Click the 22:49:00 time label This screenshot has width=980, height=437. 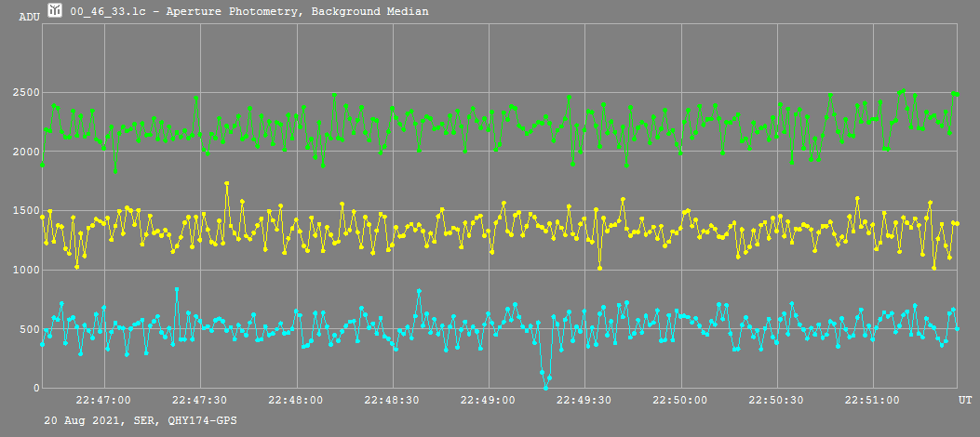pyautogui.click(x=489, y=400)
